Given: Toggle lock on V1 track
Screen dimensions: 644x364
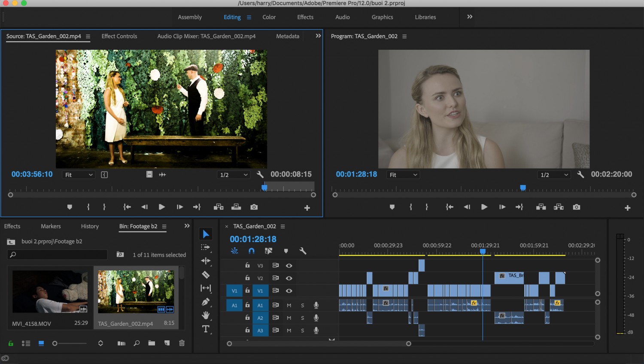Looking at the screenshot, I should click(x=247, y=291).
